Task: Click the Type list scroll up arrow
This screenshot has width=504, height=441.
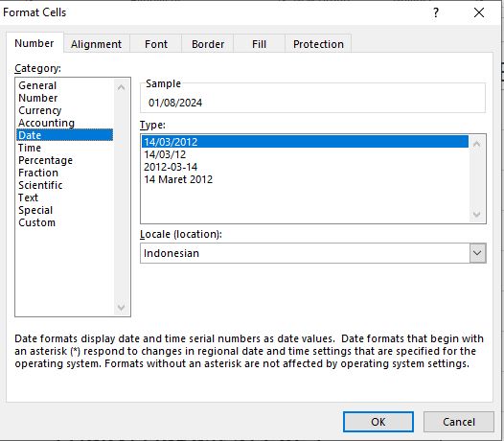Action: 477,144
